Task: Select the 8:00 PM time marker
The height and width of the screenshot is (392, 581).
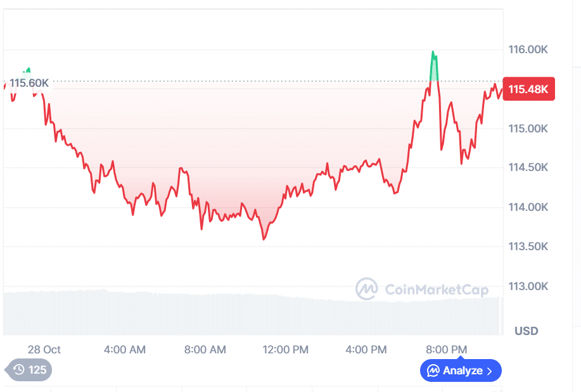Action: coord(446,350)
